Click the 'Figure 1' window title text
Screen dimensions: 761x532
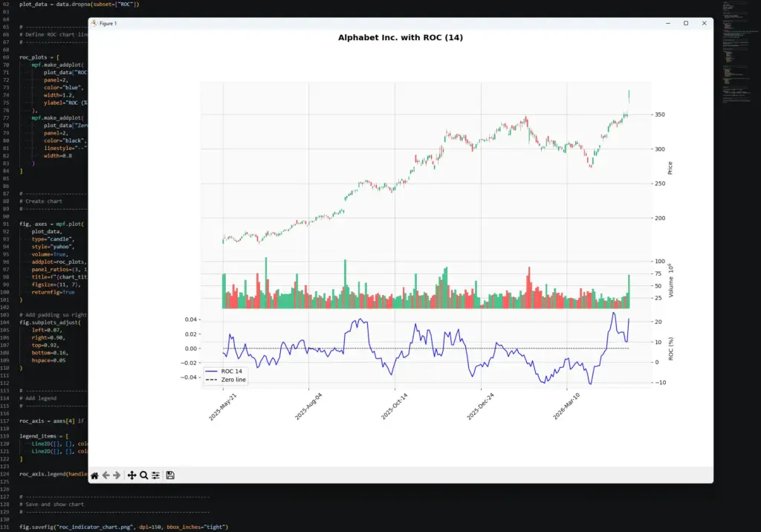point(109,23)
